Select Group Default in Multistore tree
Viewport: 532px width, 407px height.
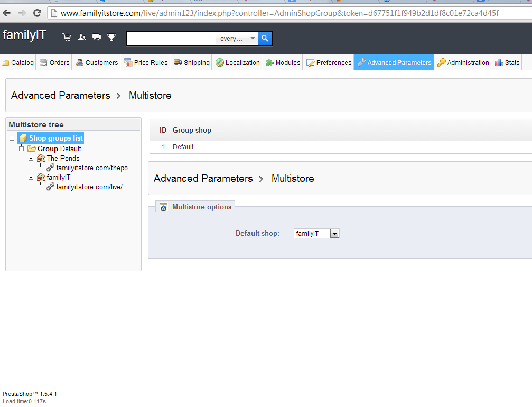[x=59, y=149]
